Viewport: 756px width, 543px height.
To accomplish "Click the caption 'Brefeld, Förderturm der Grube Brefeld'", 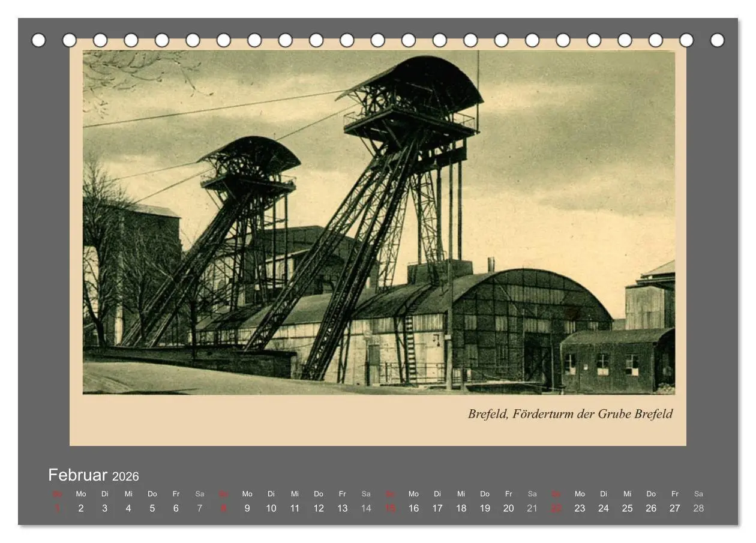I will (570, 414).
